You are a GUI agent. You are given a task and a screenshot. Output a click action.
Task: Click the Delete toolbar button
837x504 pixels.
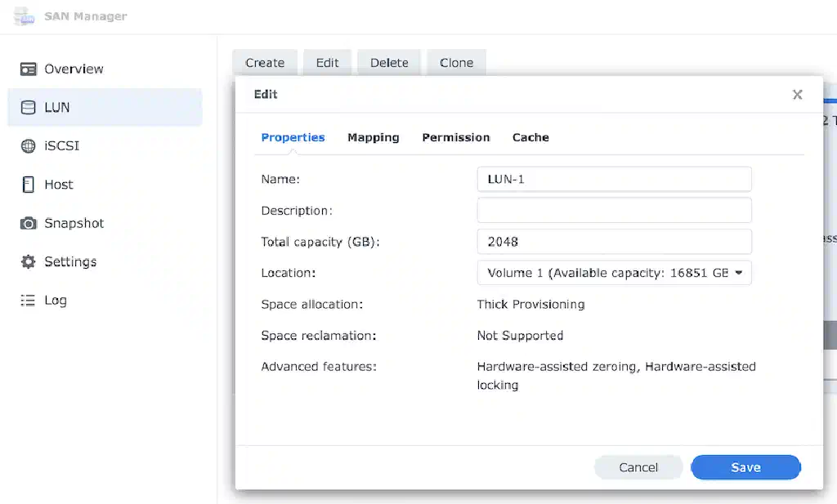point(389,62)
